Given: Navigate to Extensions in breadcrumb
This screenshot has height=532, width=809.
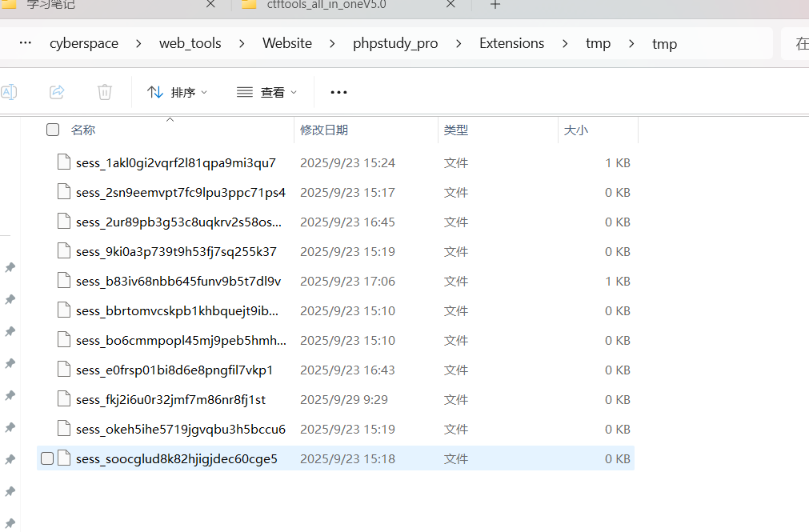Looking at the screenshot, I should coord(512,43).
